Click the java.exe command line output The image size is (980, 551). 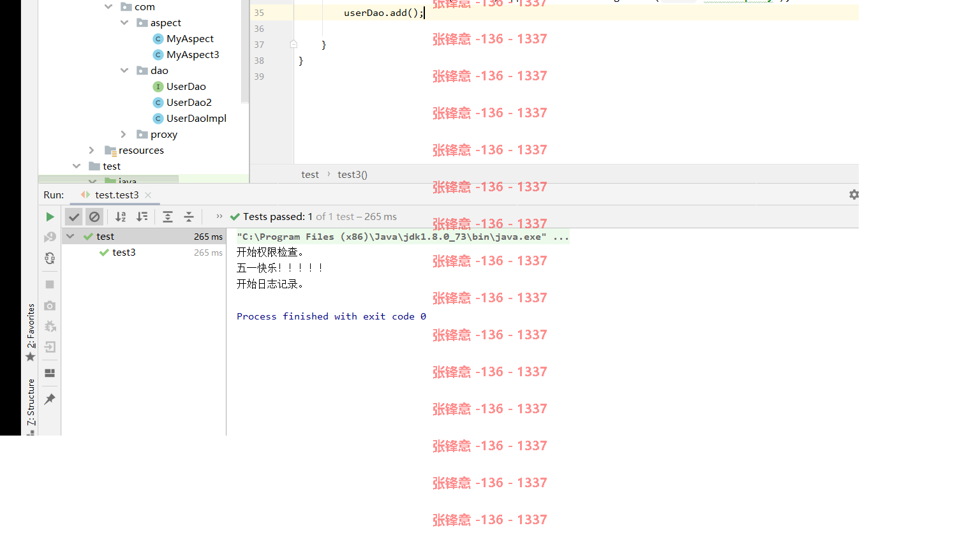coord(403,237)
